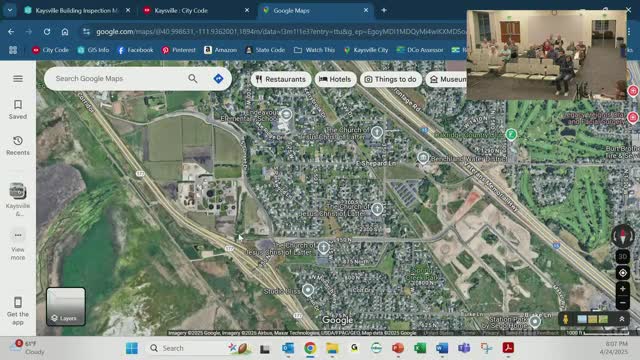Click the Studio Ulrich map pin
The image size is (640, 360).
point(308,290)
